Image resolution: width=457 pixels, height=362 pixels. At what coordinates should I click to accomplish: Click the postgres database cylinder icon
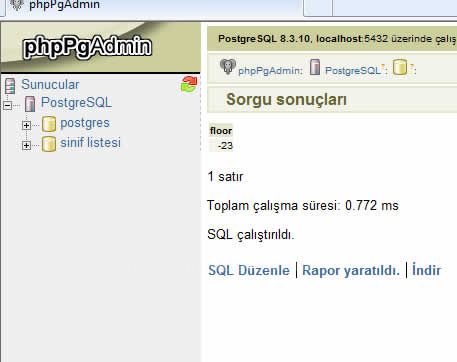(49, 124)
